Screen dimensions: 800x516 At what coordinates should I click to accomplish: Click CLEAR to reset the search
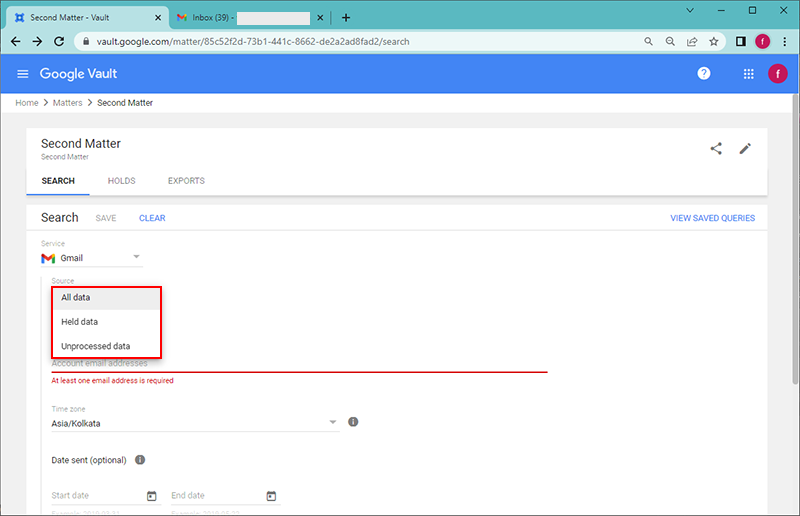pyautogui.click(x=152, y=218)
